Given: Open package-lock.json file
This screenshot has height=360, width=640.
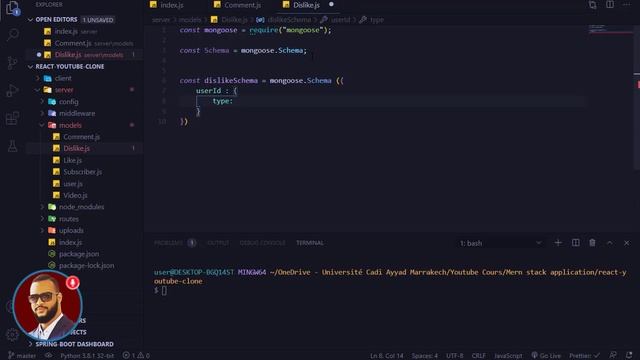Looking at the screenshot, I should click(87, 266).
